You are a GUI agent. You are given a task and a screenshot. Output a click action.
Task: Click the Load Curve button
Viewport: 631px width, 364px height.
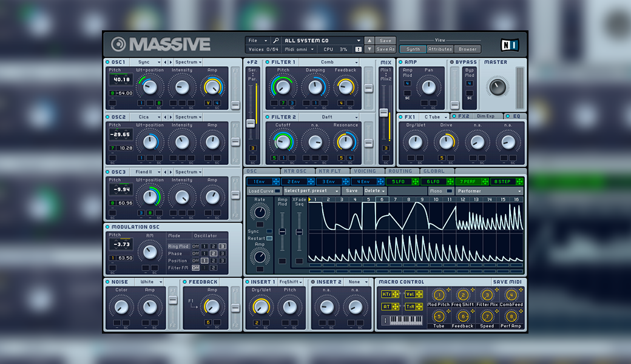264,191
